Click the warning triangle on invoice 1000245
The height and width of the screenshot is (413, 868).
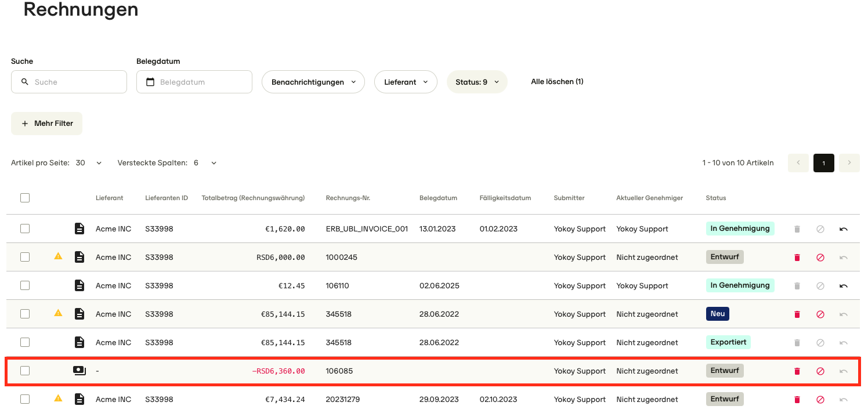58,256
